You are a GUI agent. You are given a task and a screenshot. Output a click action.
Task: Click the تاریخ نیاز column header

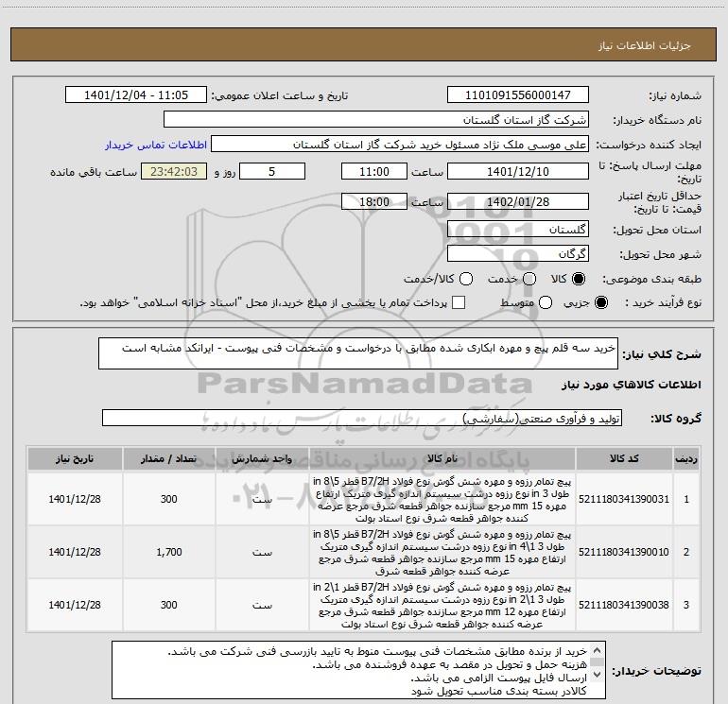pos(75,459)
